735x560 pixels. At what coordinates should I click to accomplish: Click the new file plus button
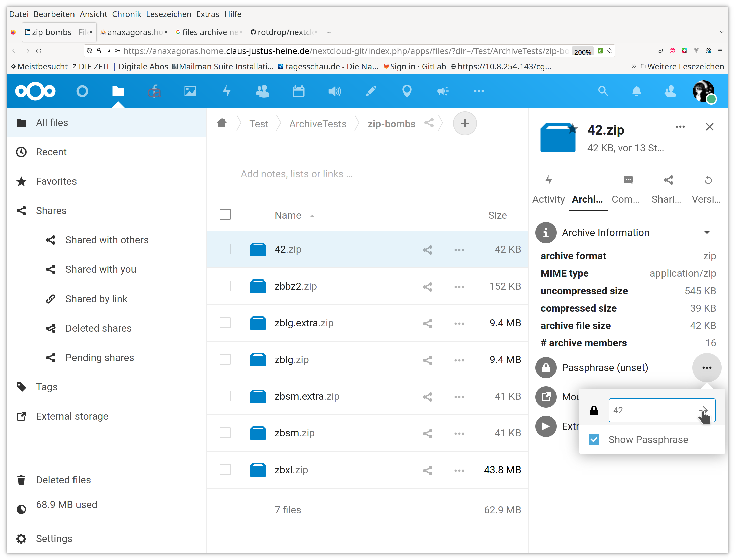coord(465,123)
